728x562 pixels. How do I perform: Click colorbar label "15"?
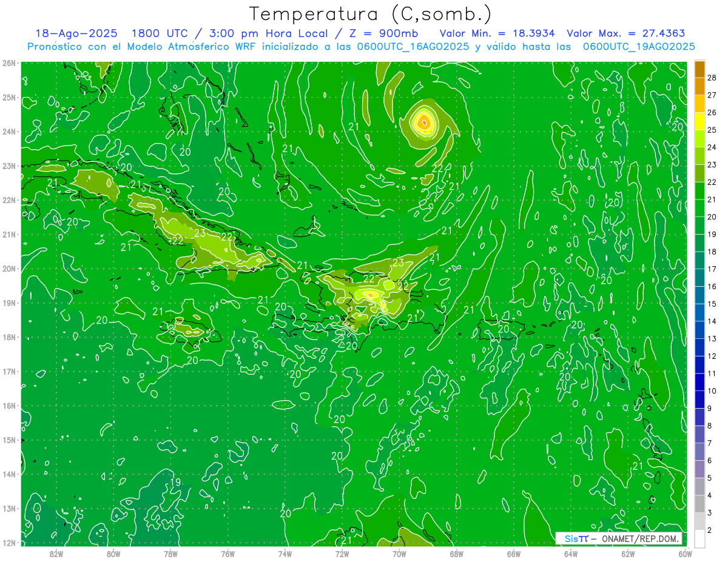[x=712, y=304]
